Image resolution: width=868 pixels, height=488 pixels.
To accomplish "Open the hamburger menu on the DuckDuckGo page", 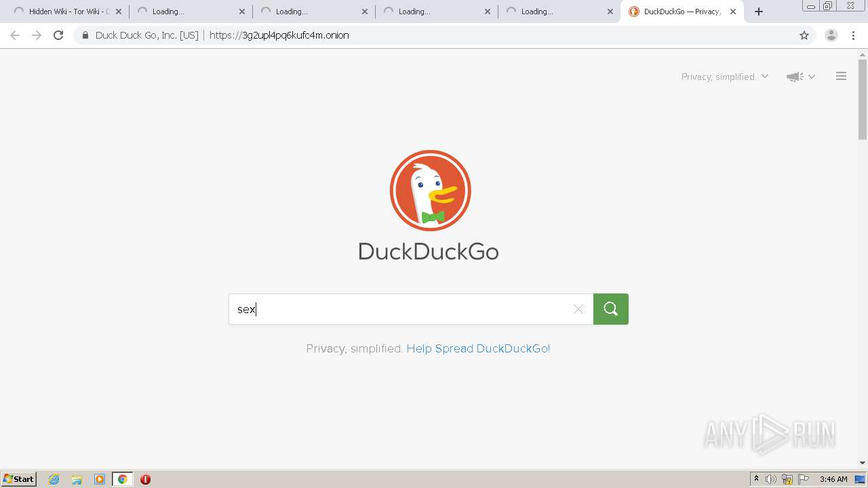I will [841, 77].
